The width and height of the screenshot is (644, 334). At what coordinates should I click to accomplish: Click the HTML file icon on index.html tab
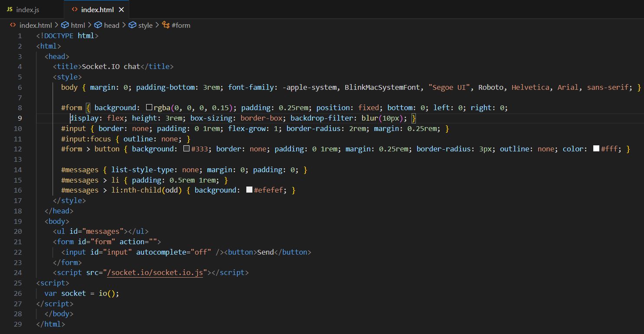click(x=75, y=9)
